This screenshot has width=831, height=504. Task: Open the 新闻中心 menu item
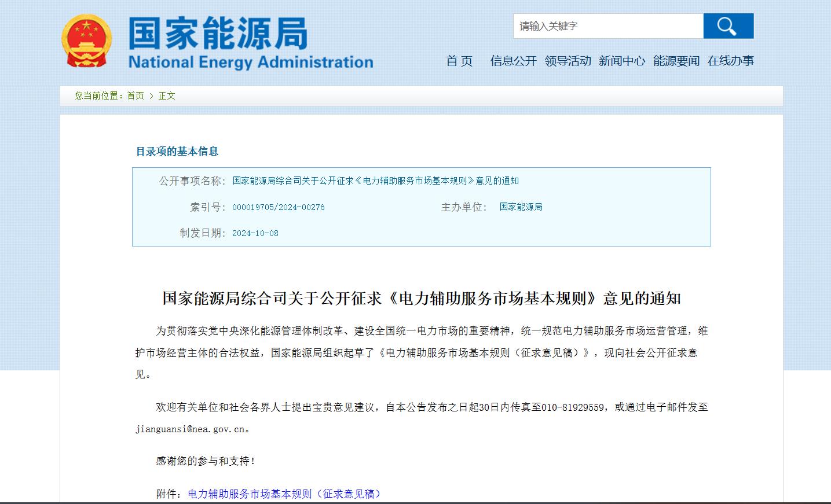[x=622, y=61]
